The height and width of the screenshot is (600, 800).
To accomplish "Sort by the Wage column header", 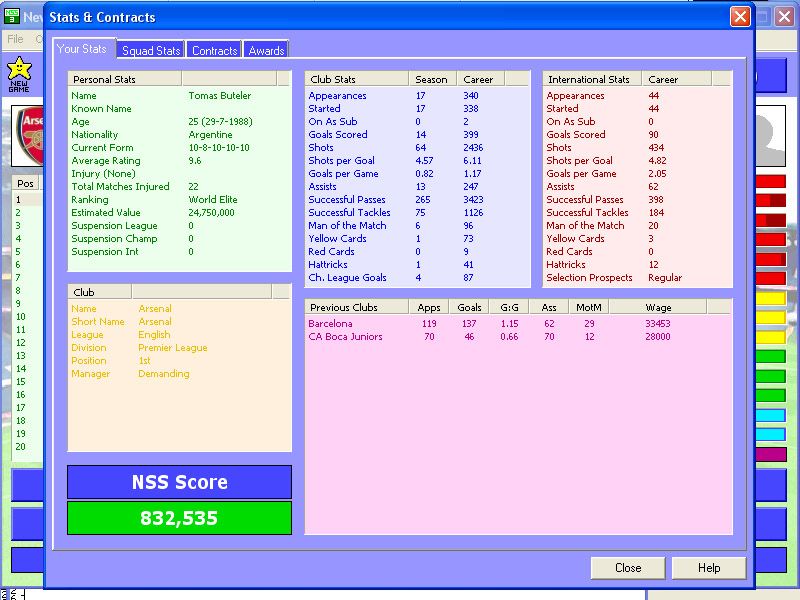I will point(658,307).
